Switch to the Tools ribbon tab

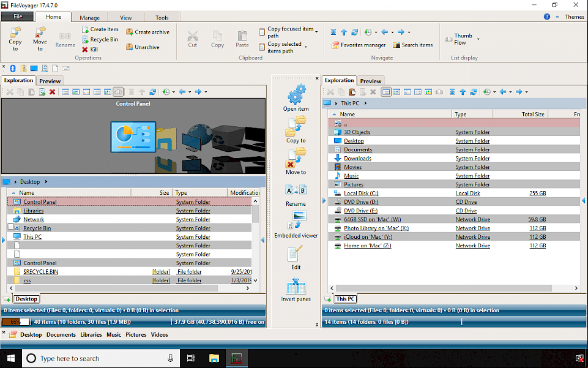162,18
